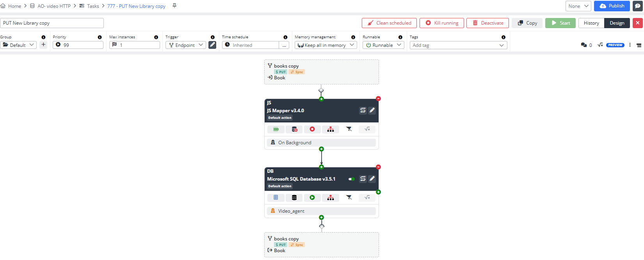Switch to the History tab
The image size is (644, 260).
click(591, 23)
